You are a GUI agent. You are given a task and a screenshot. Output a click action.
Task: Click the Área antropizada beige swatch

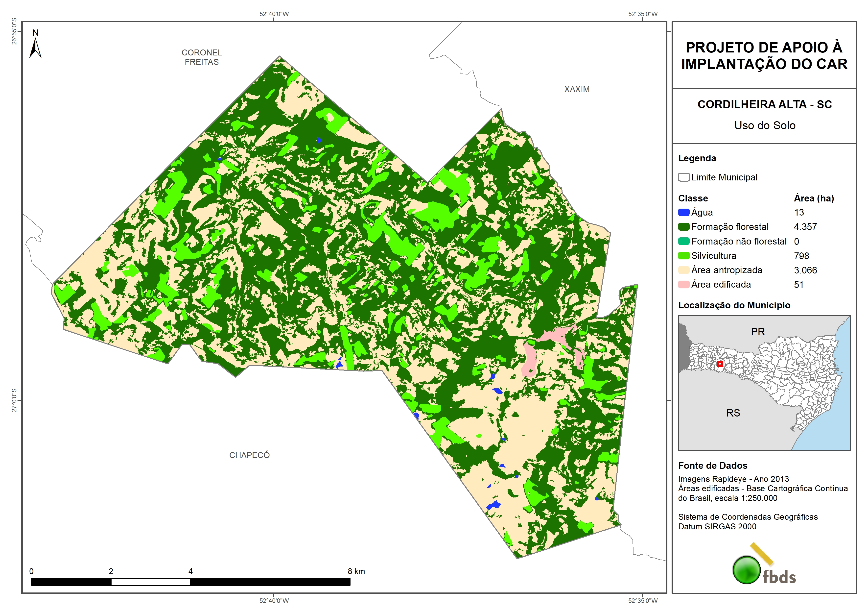point(683,270)
